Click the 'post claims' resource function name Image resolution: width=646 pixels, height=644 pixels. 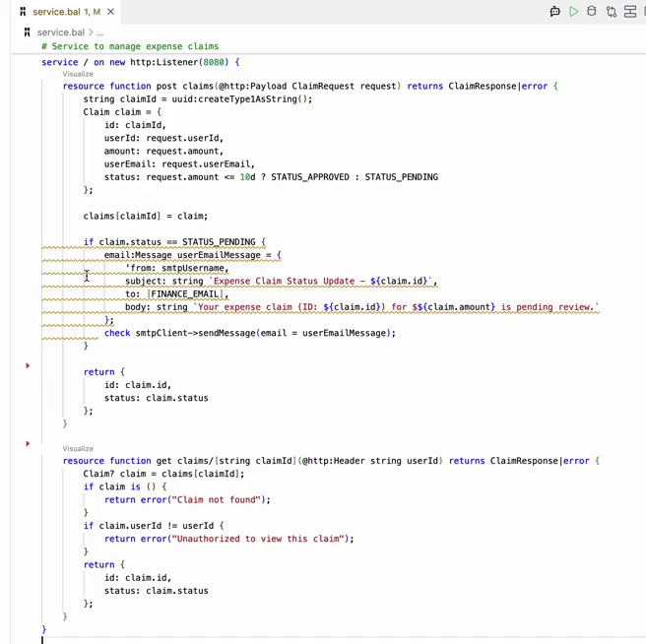pos(184,86)
